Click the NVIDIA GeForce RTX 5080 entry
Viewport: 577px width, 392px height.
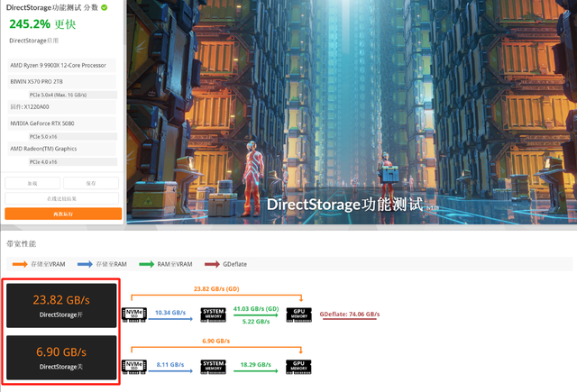pos(62,123)
